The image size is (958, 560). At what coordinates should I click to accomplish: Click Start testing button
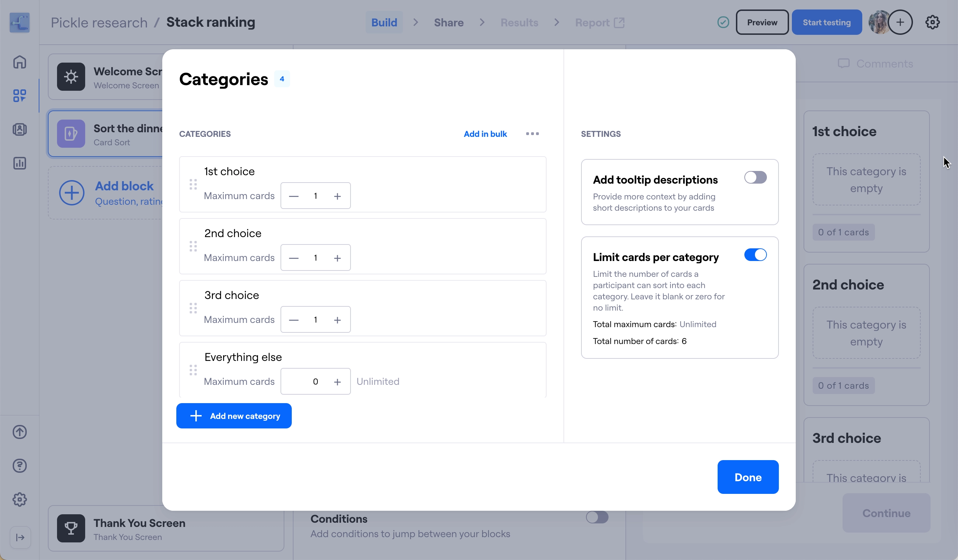[x=826, y=23]
